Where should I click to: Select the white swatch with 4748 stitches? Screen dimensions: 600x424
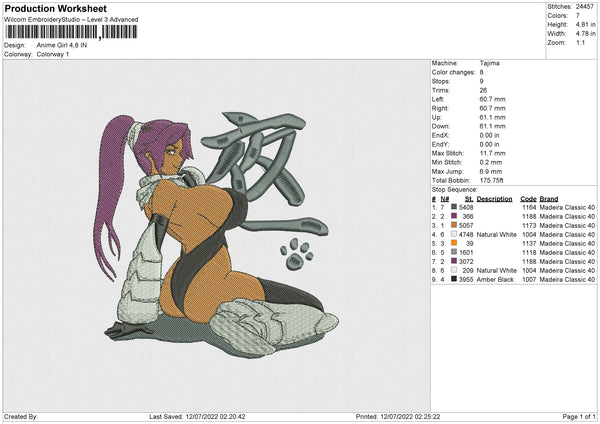pyautogui.click(x=454, y=234)
